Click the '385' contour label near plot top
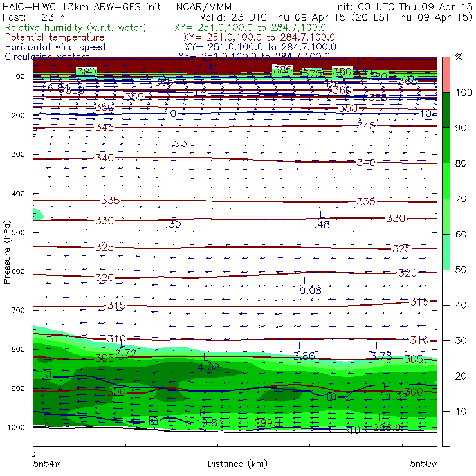476x476 pixels. (282, 70)
